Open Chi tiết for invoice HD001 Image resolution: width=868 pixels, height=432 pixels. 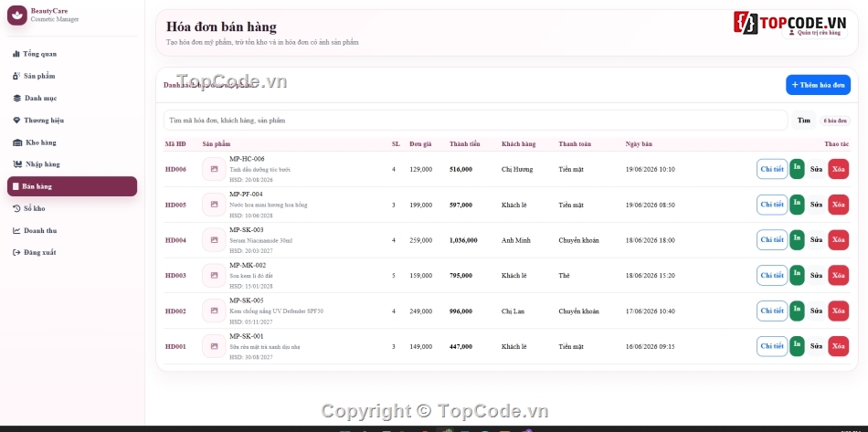(772, 346)
